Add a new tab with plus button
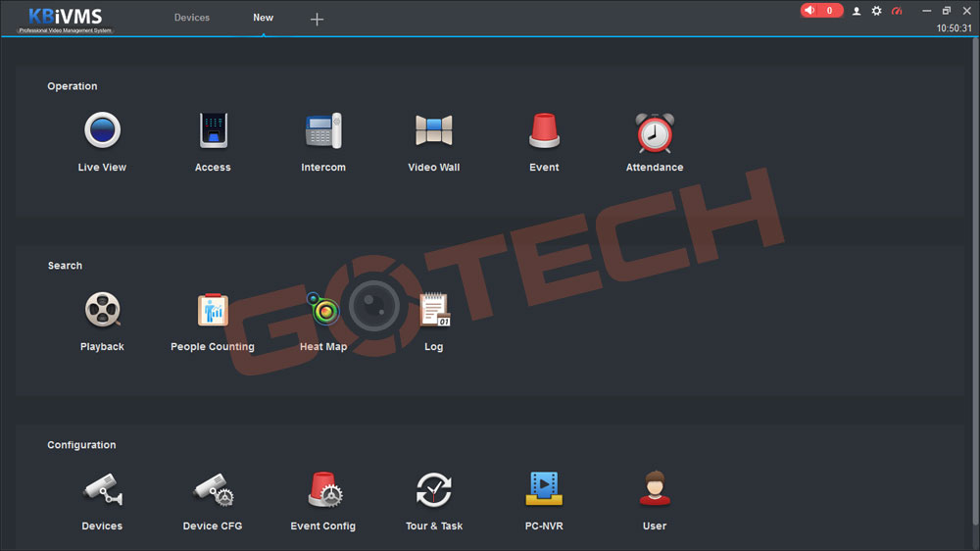This screenshot has width=980, height=551. click(x=317, y=19)
